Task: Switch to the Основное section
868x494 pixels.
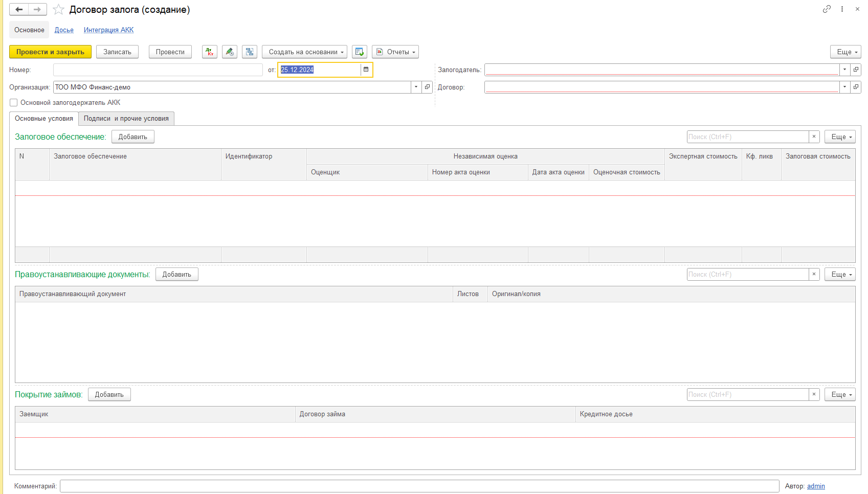Action: (x=29, y=30)
